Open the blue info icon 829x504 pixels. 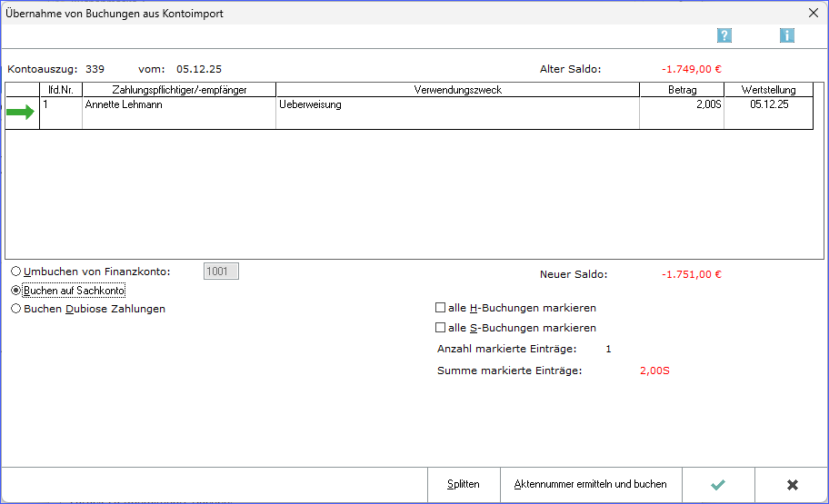point(786,35)
